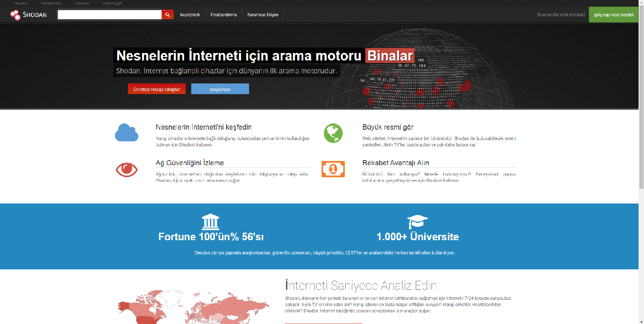Image resolution: width=644 pixels, height=324 pixels.
Task: Click the scrollbar up arrow
Action: pos(641,3)
